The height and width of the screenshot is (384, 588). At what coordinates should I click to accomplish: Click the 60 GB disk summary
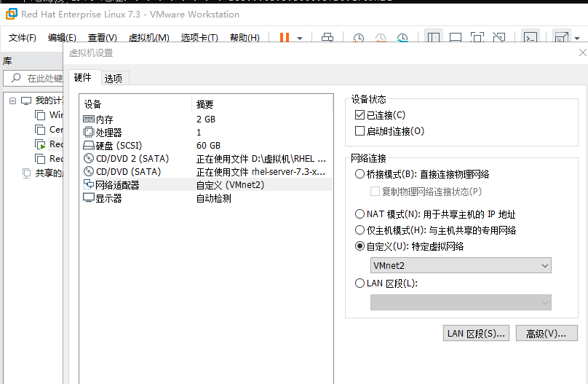pyautogui.click(x=209, y=146)
